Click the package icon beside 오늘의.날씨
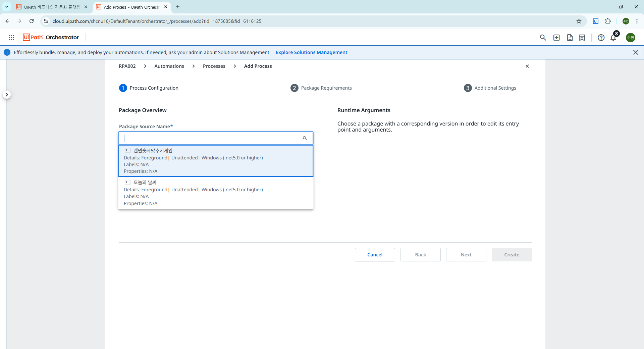Screen dimensions: 644x349 pos(127,182)
